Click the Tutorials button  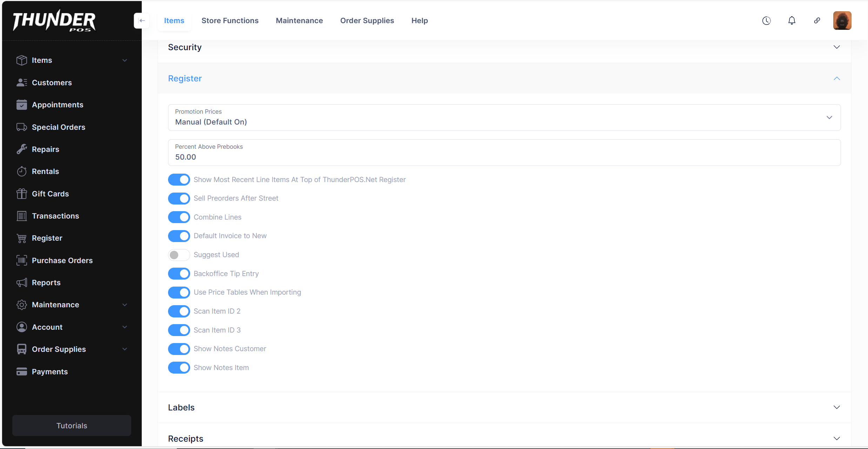point(72,425)
